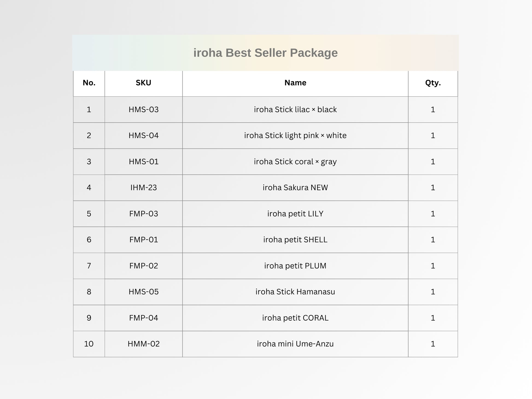Viewport: 532px width, 399px height.
Task: Click the iroha petit LILY name
Action: click(x=295, y=214)
